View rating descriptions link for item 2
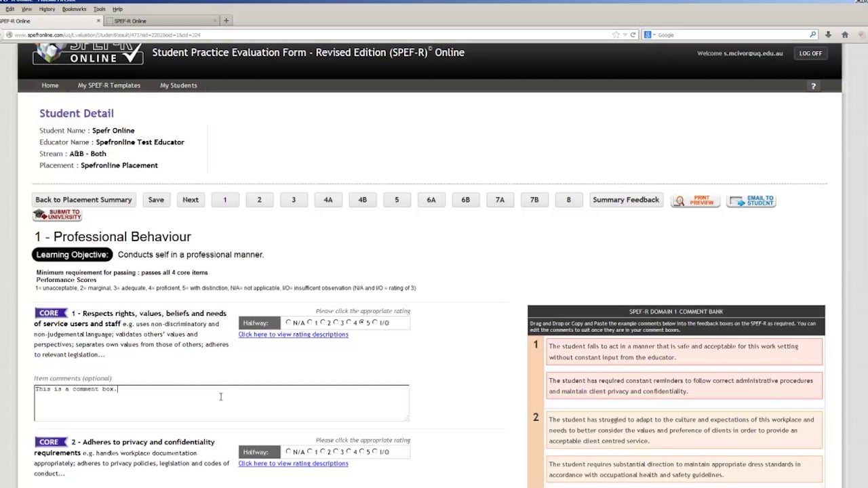Image resolution: width=868 pixels, height=488 pixels. [x=293, y=464]
